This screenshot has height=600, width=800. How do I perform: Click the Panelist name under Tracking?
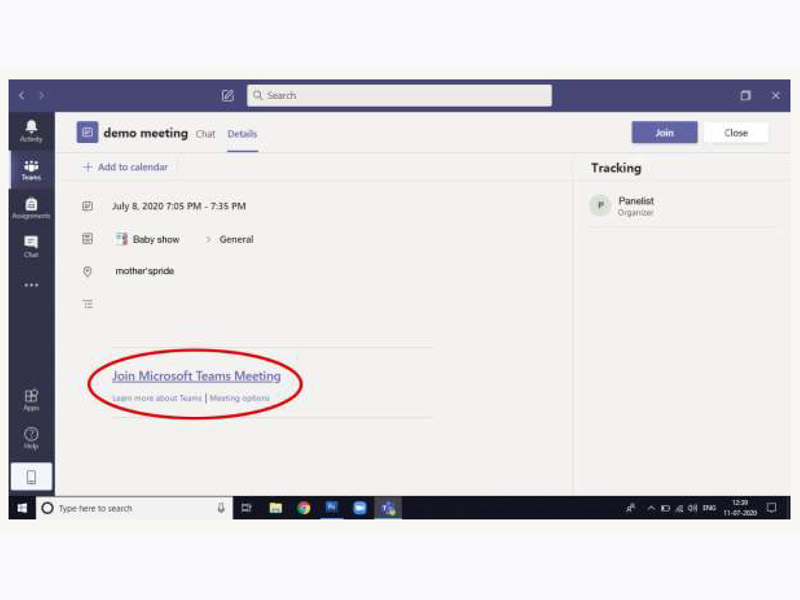tap(636, 201)
